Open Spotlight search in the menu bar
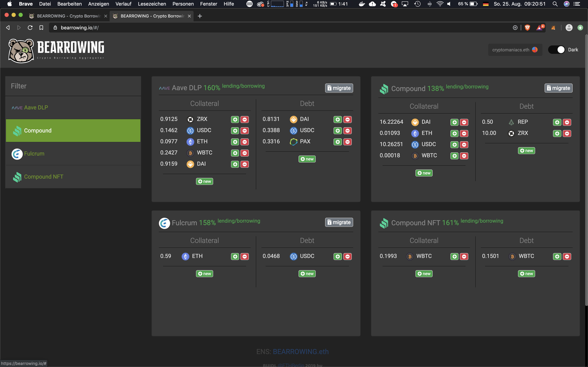588x367 pixels. point(555,4)
